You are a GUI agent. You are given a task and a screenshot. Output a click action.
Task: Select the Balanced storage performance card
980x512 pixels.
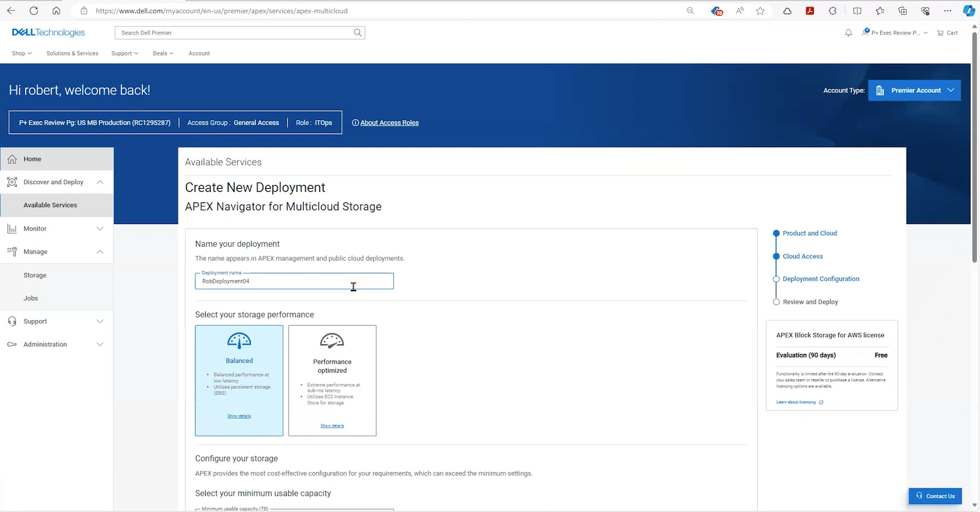tap(239, 380)
